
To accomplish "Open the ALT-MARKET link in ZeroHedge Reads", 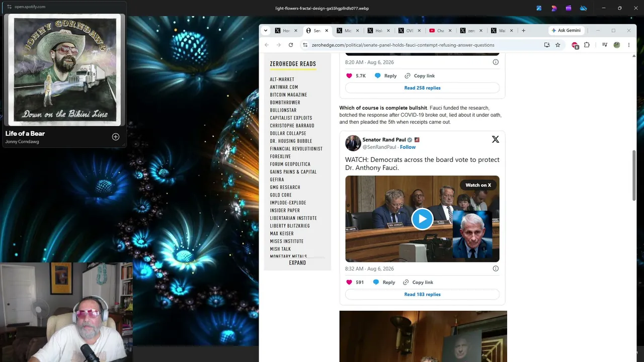I will tap(282, 79).
